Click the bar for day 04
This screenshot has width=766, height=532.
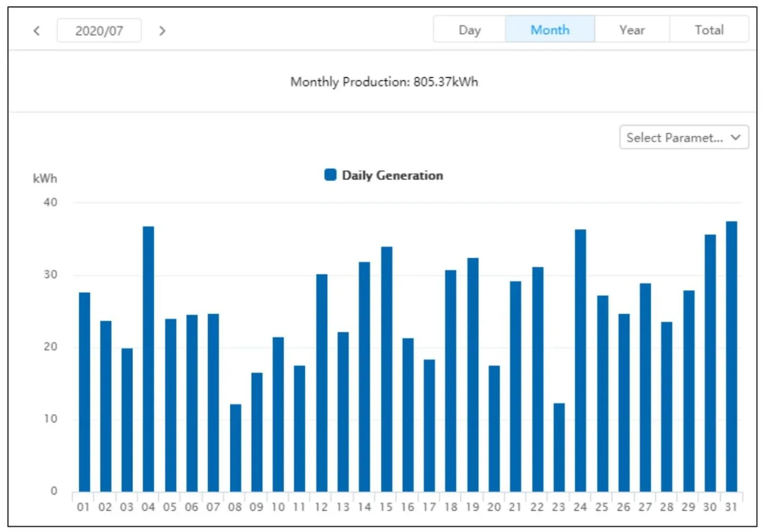[148, 358]
